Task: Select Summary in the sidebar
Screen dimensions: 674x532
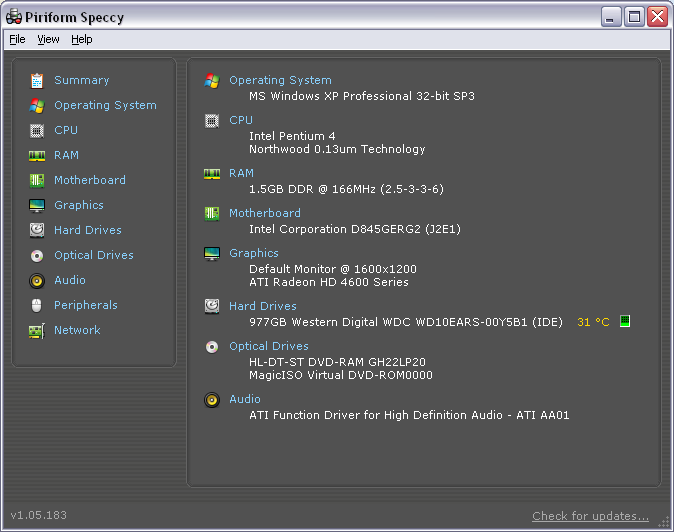Action: point(82,80)
